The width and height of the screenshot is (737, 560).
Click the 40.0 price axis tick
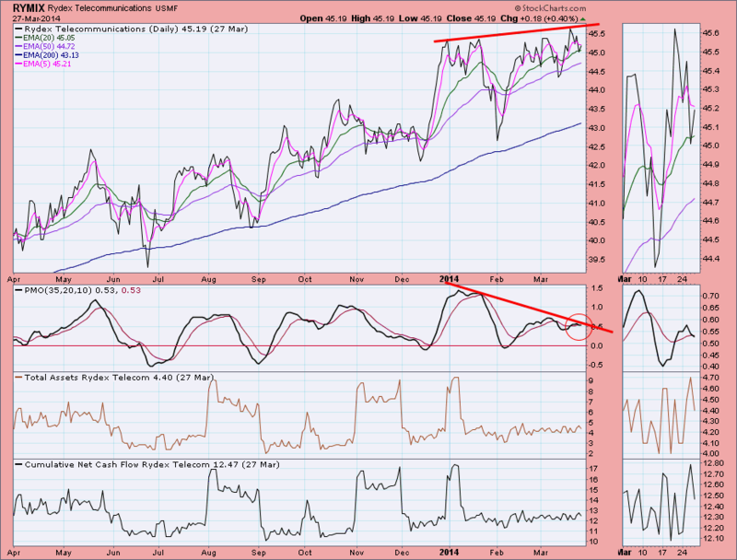coord(596,240)
